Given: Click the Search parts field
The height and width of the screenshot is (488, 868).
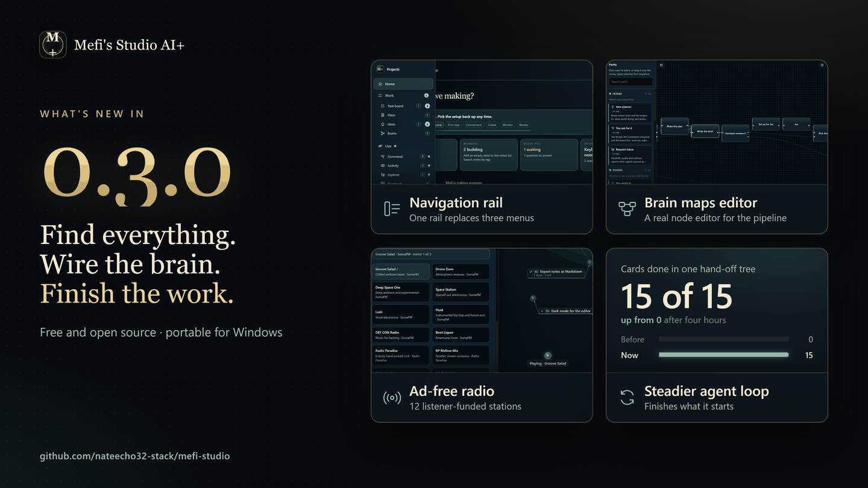Looking at the screenshot, I should pyautogui.click(x=631, y=82).
